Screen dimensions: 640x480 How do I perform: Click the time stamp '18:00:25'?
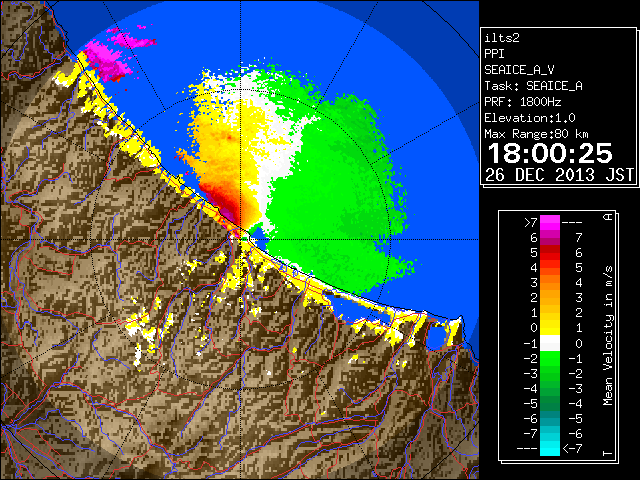point(550,153)
